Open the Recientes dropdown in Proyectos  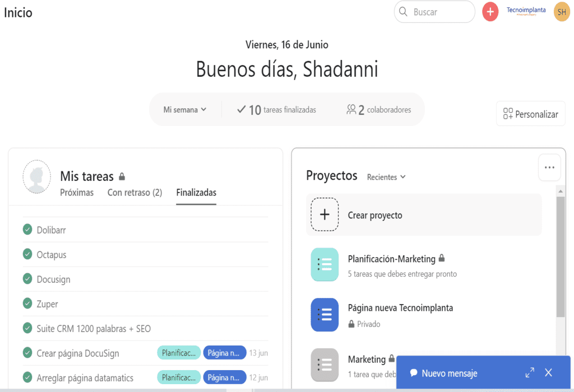pyautogui.click(x=386, y=177)
